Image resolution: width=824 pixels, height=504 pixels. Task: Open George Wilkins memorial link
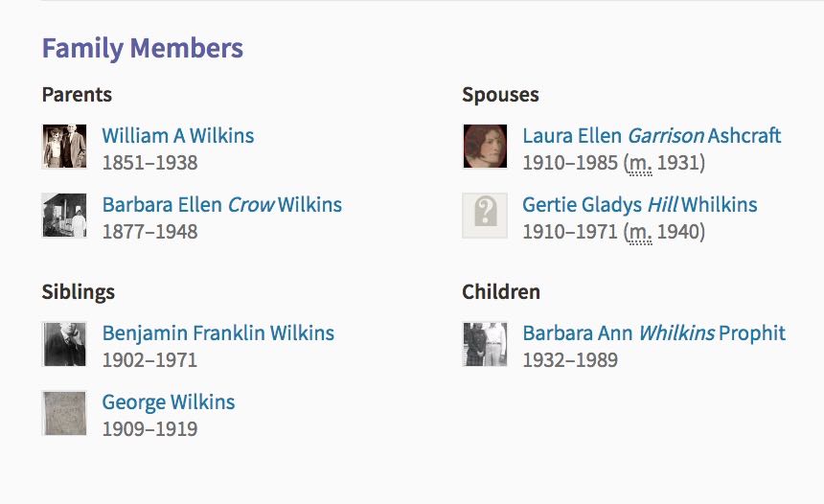[169, 402]
